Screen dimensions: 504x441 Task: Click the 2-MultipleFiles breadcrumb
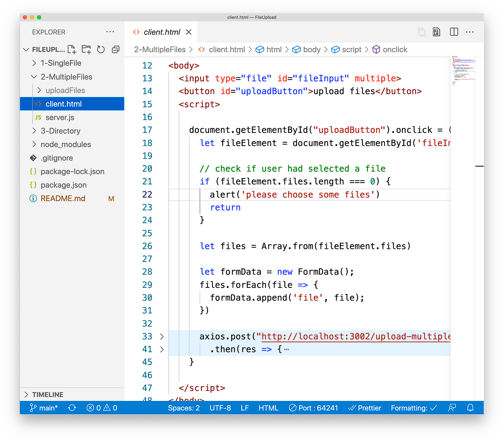160,50
